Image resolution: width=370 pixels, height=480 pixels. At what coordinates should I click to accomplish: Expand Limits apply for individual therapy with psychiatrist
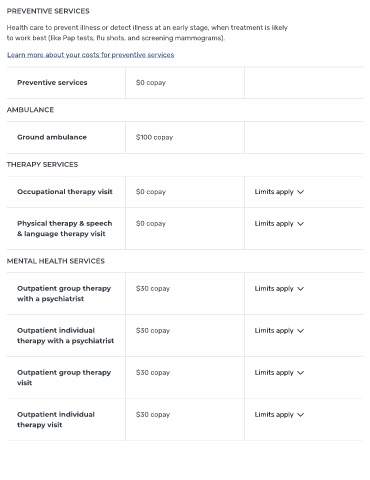pyautogui.click(x=279, y=331)
